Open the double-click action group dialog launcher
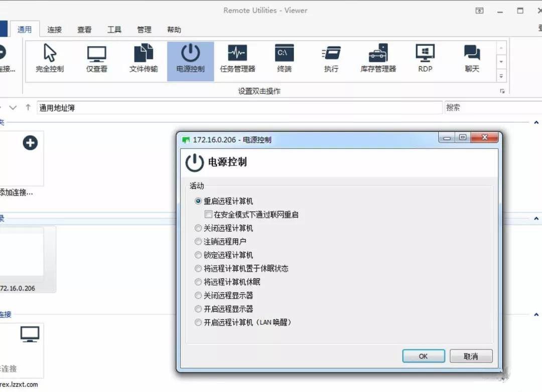 click(502, 91)
